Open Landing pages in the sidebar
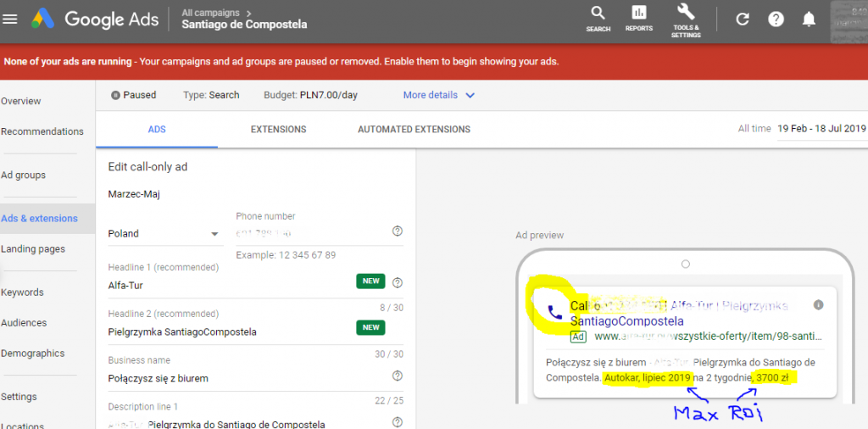868x429 pixels. tap(33, 249)
